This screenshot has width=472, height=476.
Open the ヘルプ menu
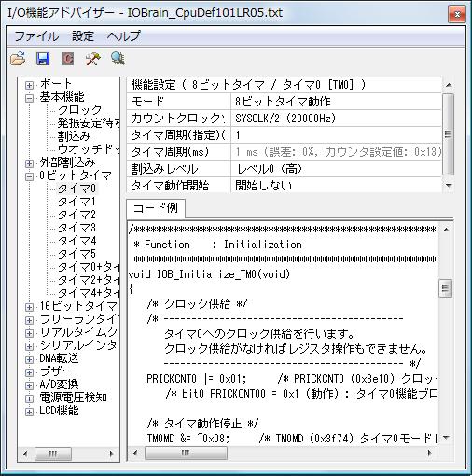[123, 36]
